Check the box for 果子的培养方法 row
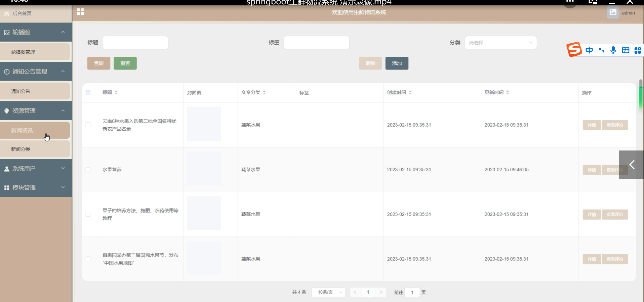The image size is (644, 302). click(x=88, y=214)
